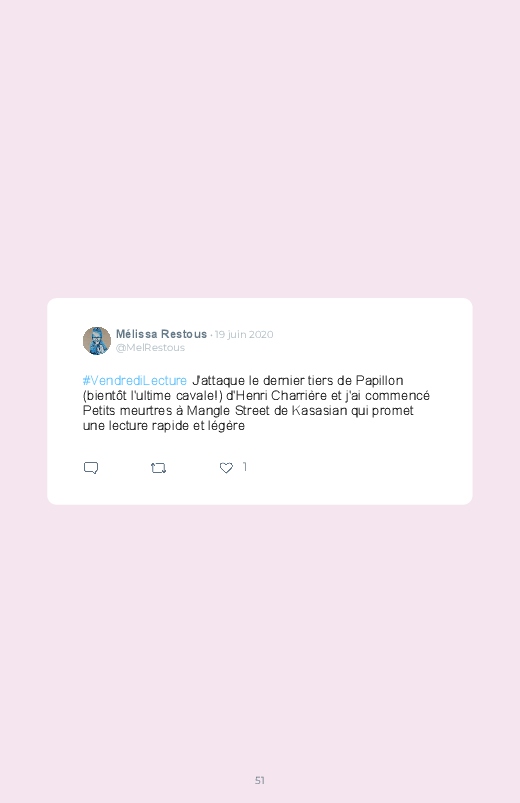Open the @MelRestous handle
This screenshot has width=520, height=803.
pos(150,348)
